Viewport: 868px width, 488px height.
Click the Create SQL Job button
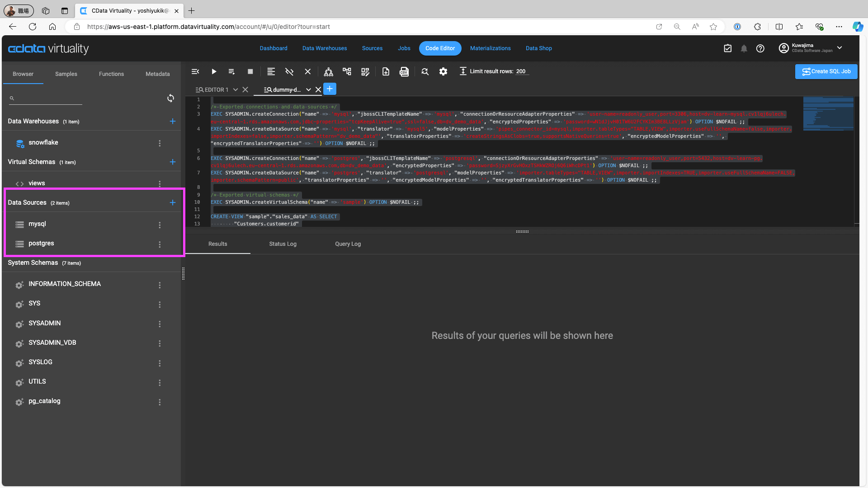pos(826,71)
